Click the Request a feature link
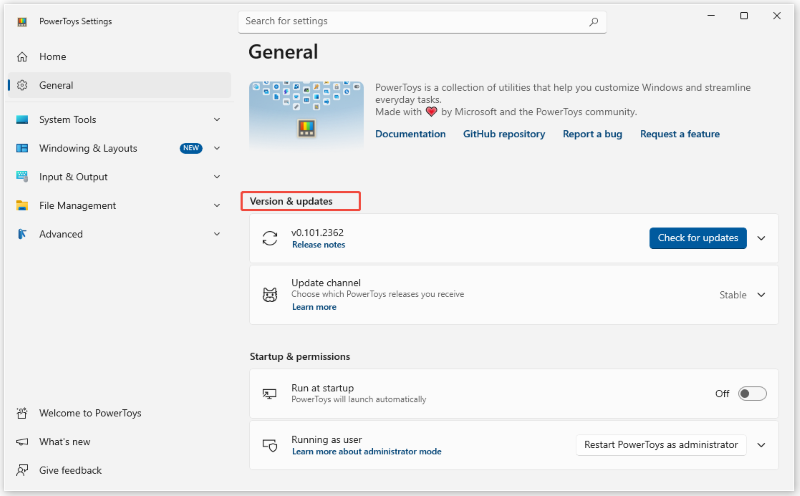The image size is (800, 496). point(680,134)
